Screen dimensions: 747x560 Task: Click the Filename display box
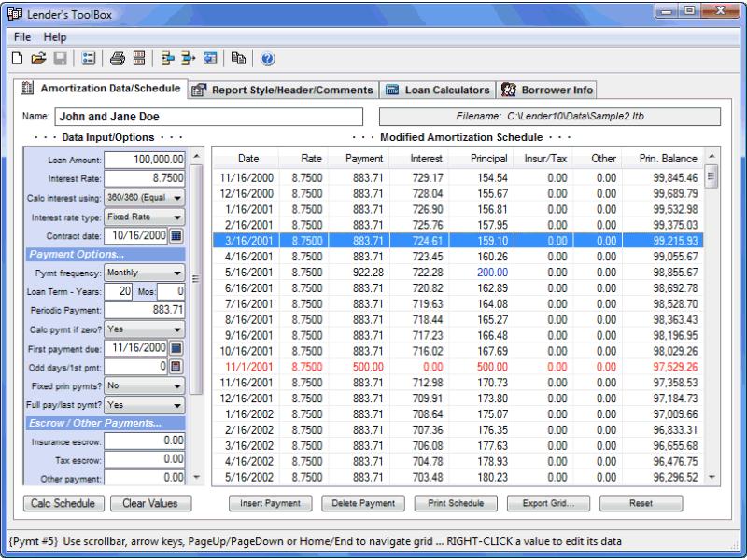550,117
